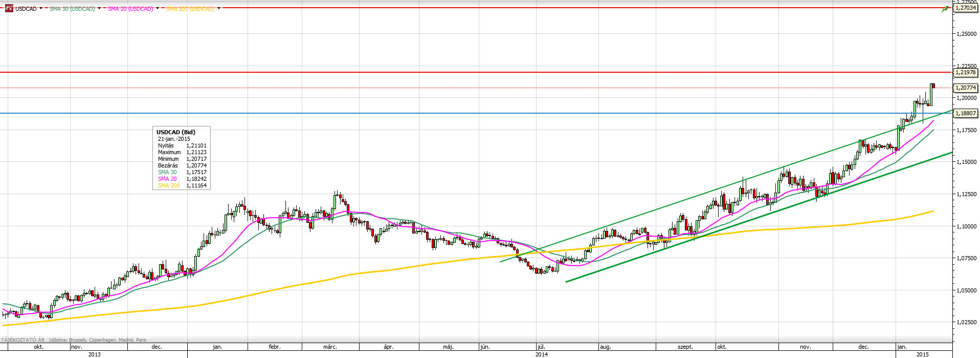Click the USDCAD (Bid) info box title
980x358 pixels.
coord(176,132)
